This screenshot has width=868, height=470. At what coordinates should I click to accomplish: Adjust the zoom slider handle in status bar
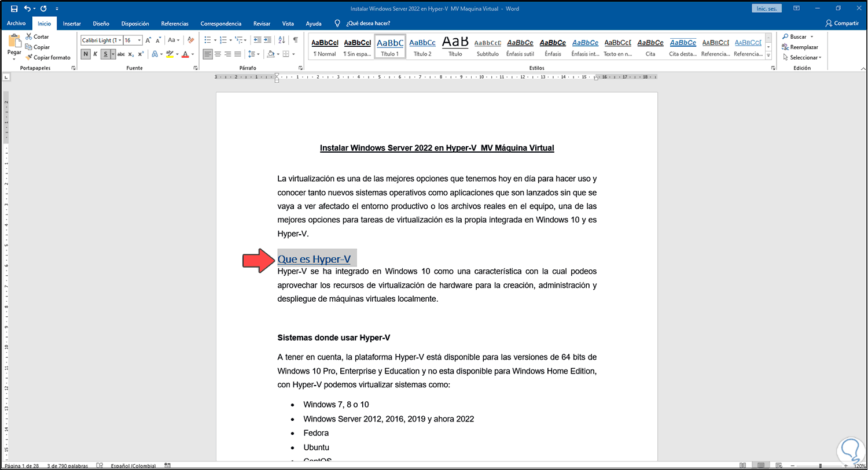point(820,465)
